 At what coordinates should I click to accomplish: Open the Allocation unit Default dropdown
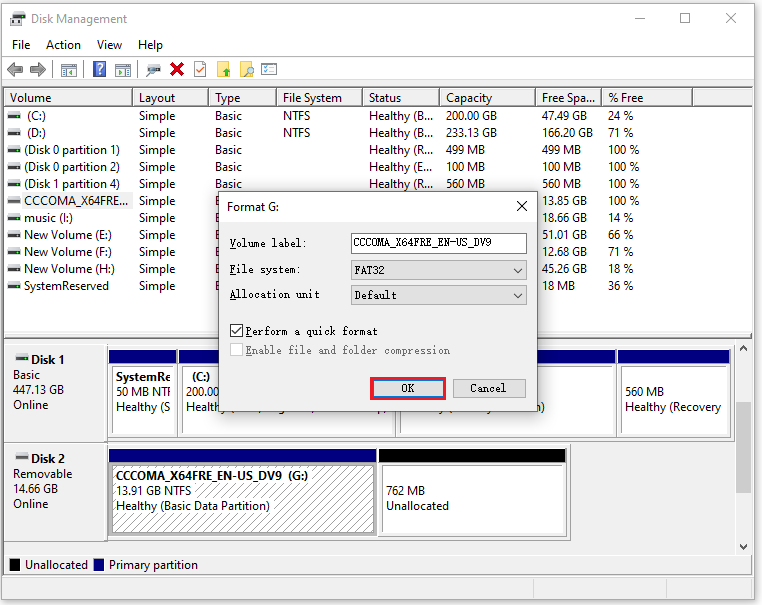pos(439,295)
